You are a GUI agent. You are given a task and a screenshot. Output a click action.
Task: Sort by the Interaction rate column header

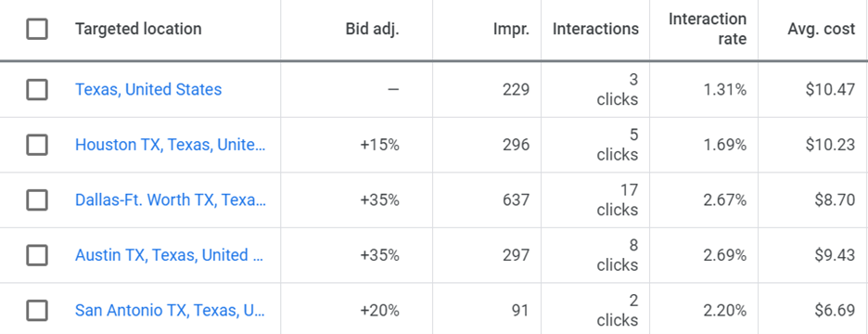click(708, 29)
